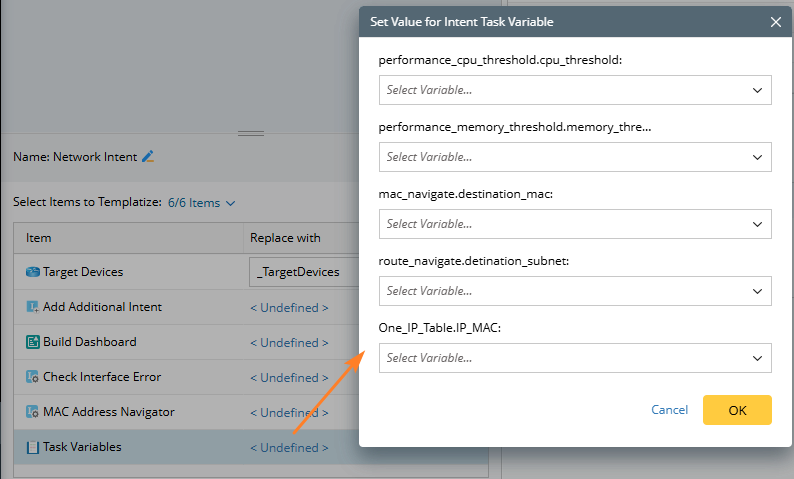
Task: Click the Target Devices row icon
Action: [x=32, y=272]
